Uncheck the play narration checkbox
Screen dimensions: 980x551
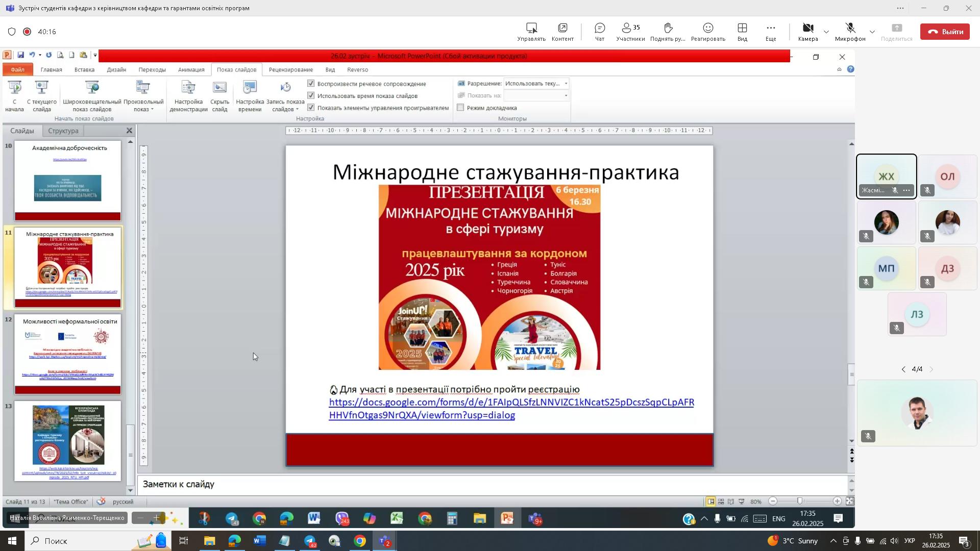[x=311, y=83]
